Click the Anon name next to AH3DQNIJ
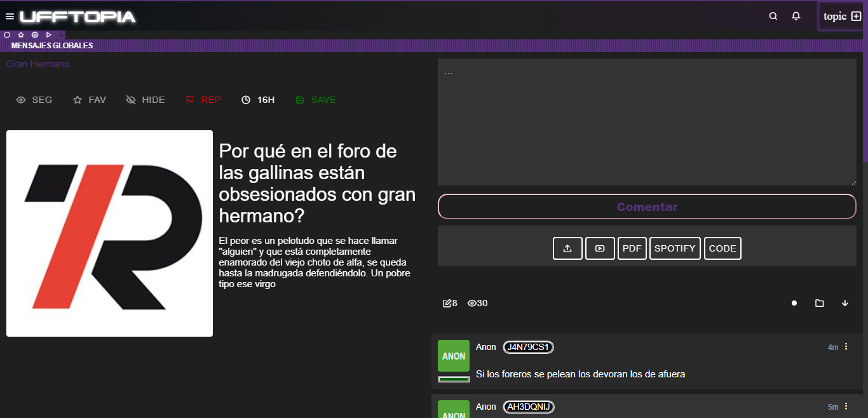This screenshot has height=418, width=868. point(486,407)
